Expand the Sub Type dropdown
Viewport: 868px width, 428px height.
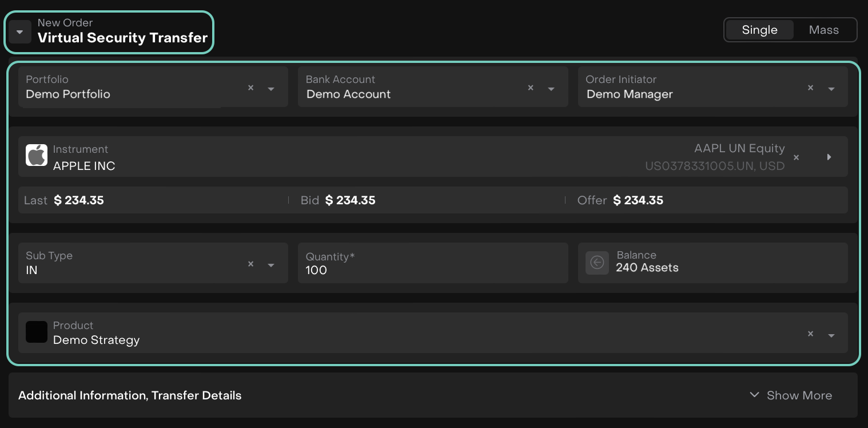[271, 265]
